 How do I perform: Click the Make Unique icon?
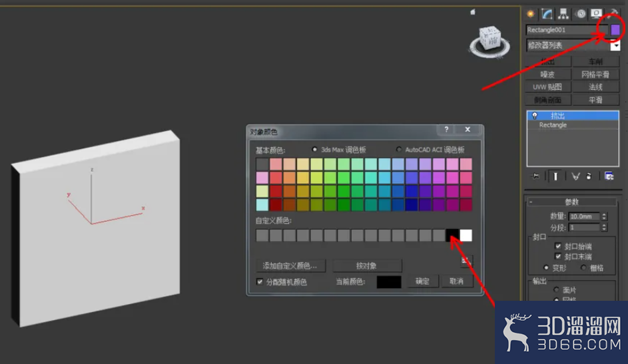(x=575, y=176)
